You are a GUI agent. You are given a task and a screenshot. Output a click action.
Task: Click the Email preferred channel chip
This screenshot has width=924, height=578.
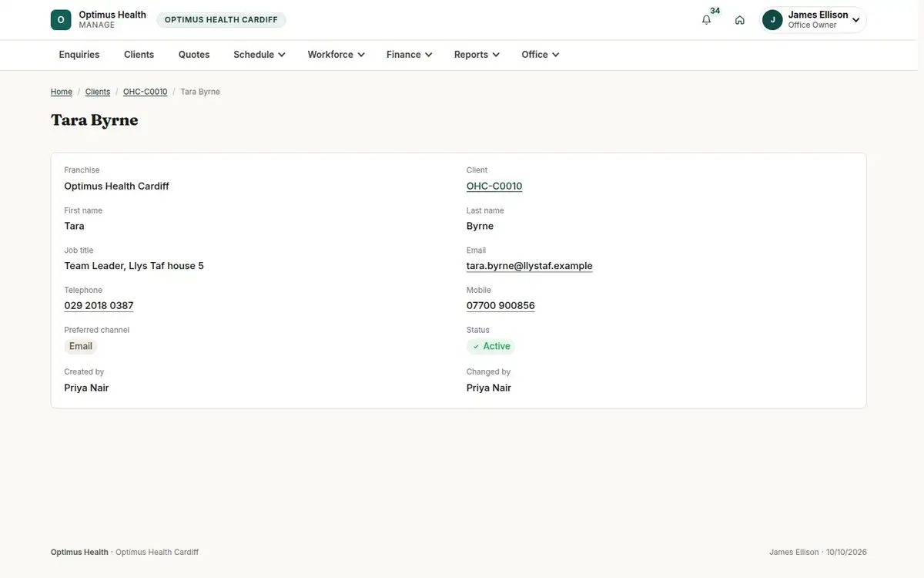point(81,347)
